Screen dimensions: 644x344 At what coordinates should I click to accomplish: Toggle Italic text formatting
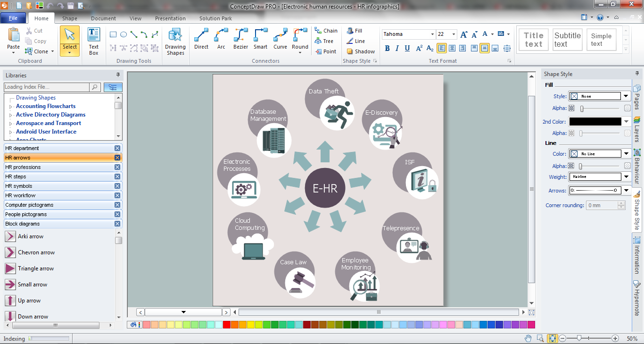point(397,48)
